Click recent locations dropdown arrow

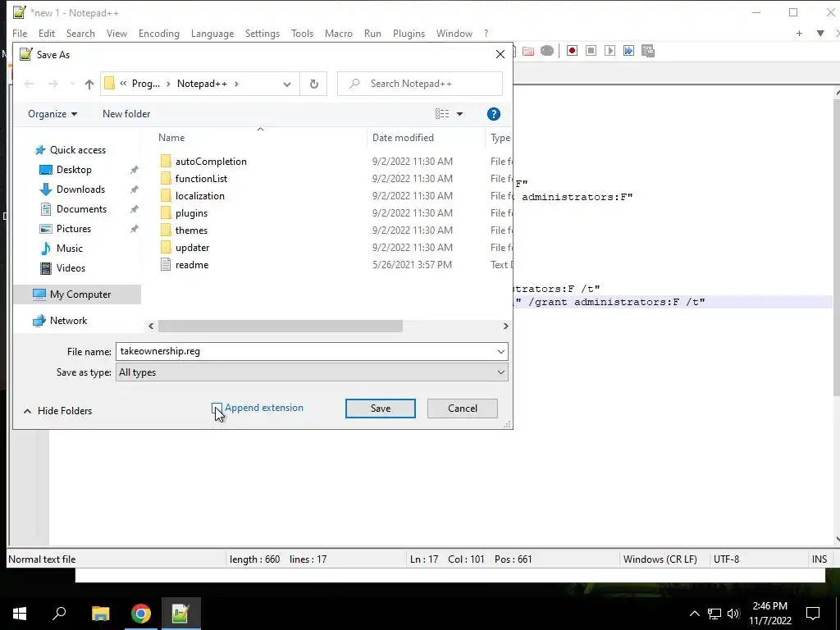click(72, 84)
